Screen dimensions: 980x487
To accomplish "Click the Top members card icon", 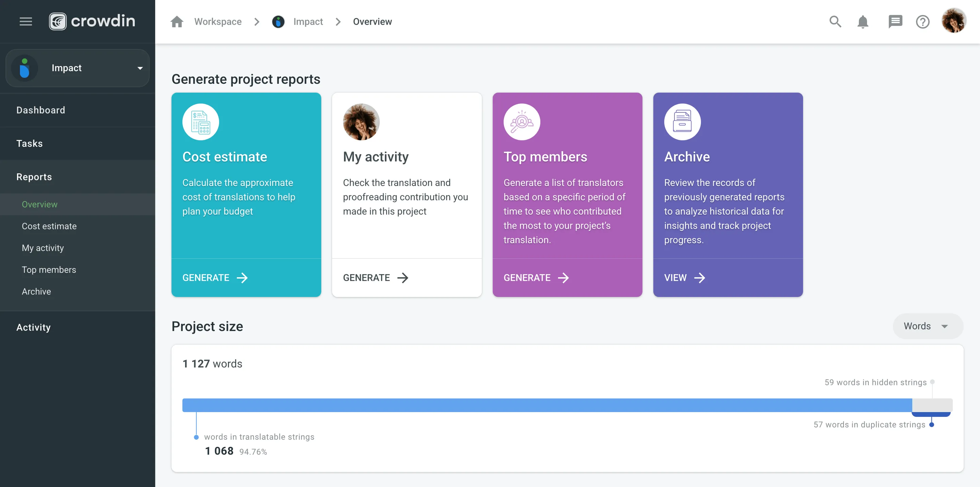I will [522, 122].
